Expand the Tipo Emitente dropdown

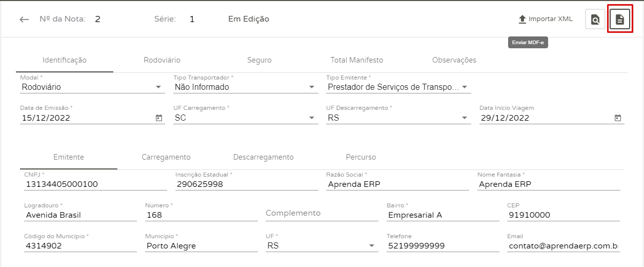(x=465, y=87)
